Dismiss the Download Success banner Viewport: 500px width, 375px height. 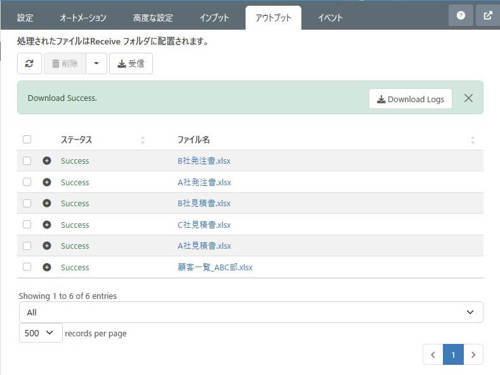point(468,98)
